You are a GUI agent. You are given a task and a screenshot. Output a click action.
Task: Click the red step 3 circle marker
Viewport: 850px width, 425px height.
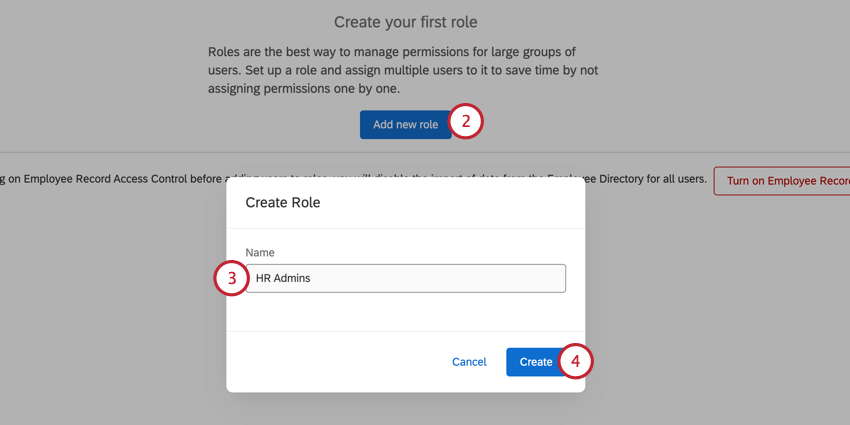click(231, 278)
